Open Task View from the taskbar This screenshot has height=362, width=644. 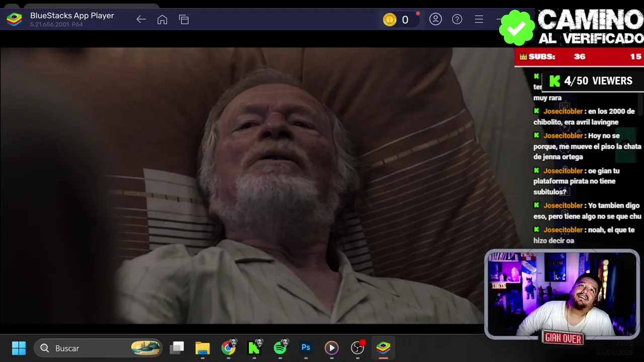[177, 348]
